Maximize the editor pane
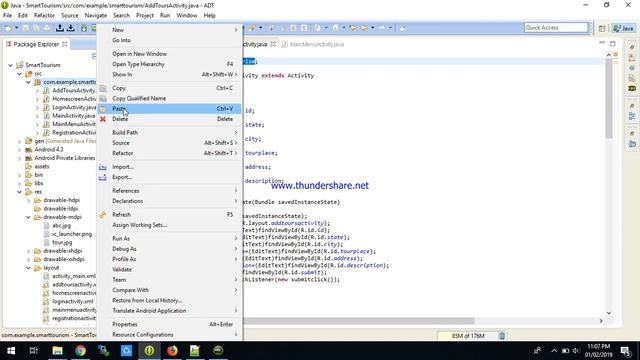640x360 pixels. pos(613,43)
